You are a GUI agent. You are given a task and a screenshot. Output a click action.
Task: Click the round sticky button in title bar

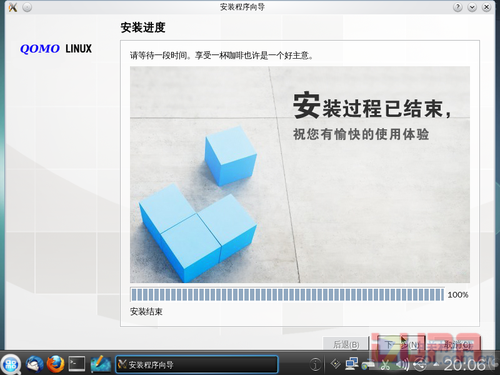(27, 7)
